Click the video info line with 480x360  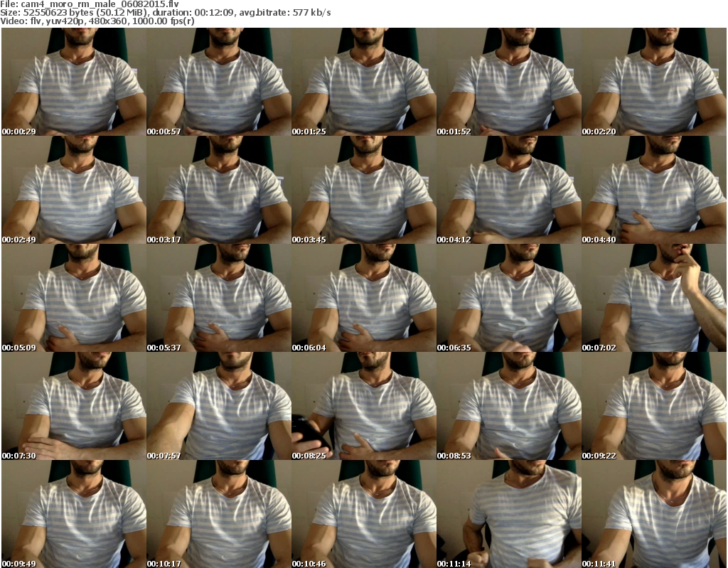tap(97, 21)
